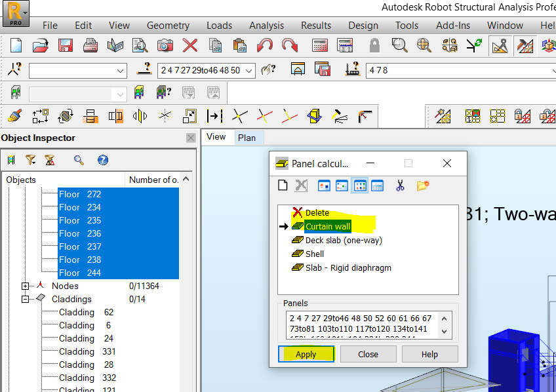Open a project with the folder icon
The image size is (556, 392).
(41, 45)
